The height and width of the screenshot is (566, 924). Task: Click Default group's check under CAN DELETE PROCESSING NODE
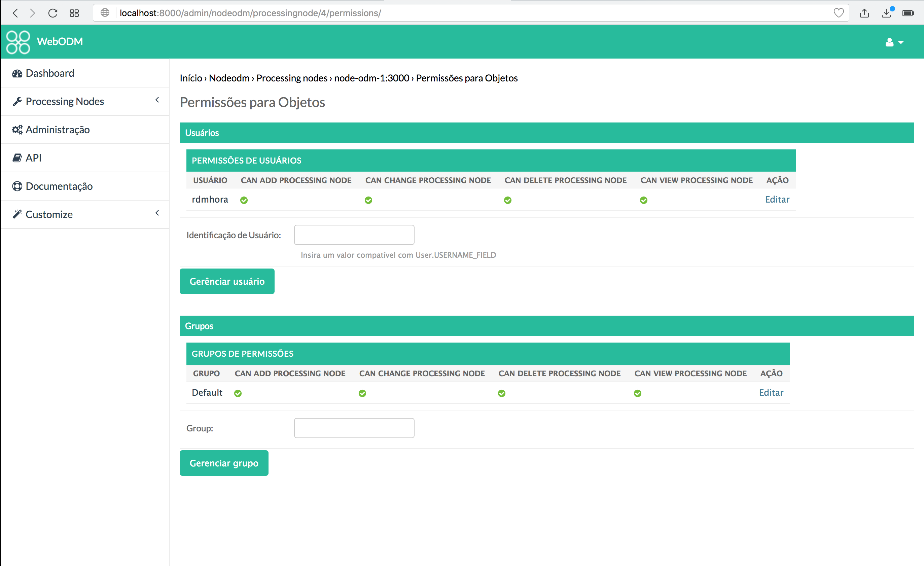pyautogui.click(x=501, y=393)
